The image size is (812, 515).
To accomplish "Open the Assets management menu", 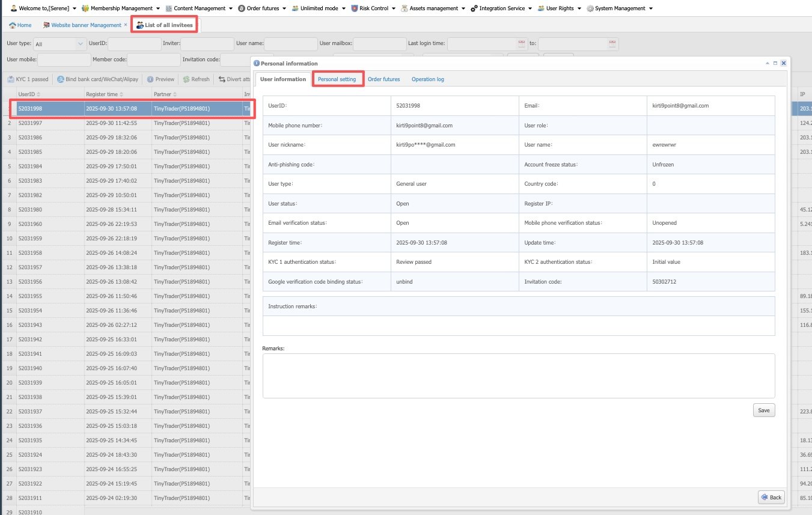I will point(433,8).
